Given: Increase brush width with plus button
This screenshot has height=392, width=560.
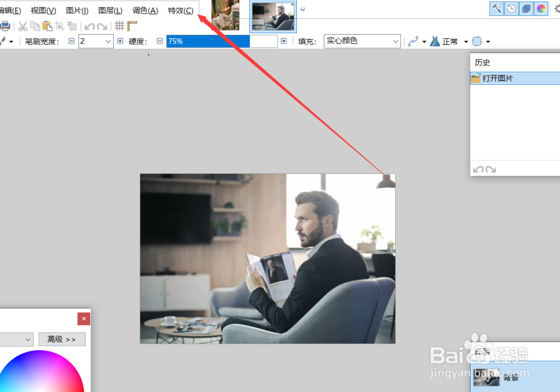Looking at the screenshot, I should click(120, 41).
